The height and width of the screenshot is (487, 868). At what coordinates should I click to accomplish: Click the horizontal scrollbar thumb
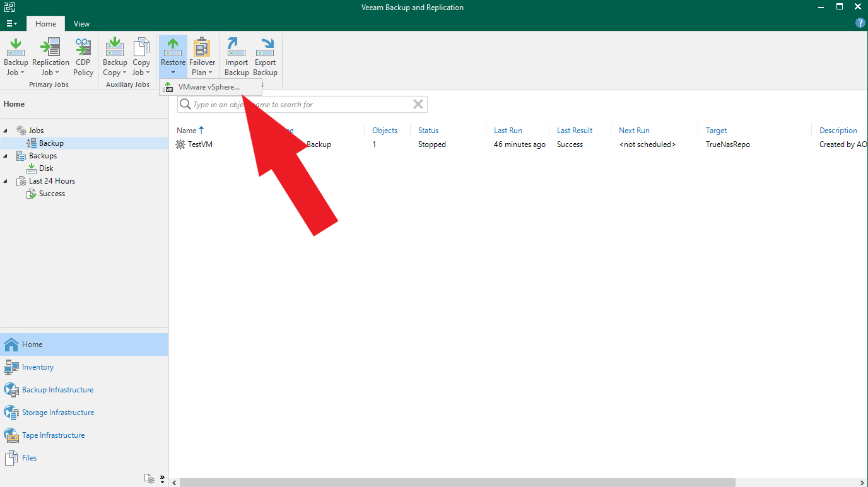point(457,482)
